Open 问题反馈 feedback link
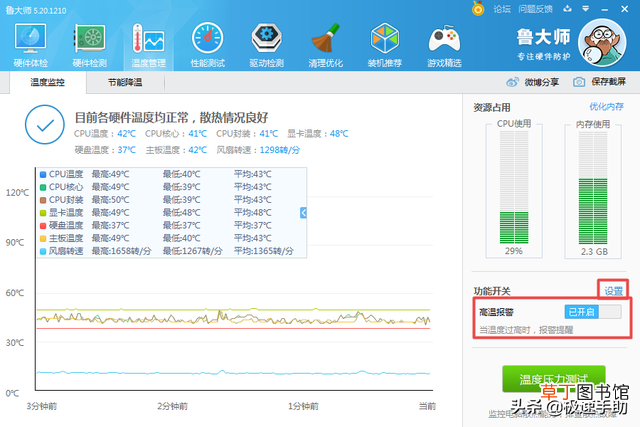 pyautogui.click(x=535, y=9)
